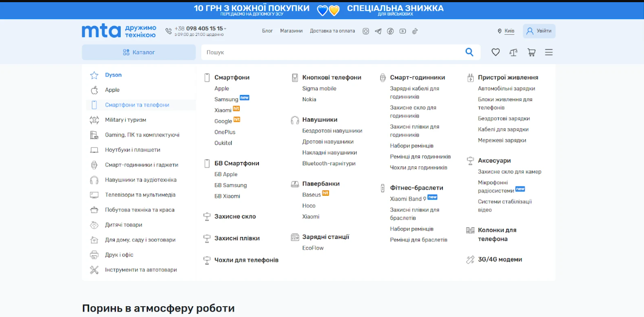Open Захисні плівки category heading
This screenshot has width=644, height=317.
[x=237, y=238]
